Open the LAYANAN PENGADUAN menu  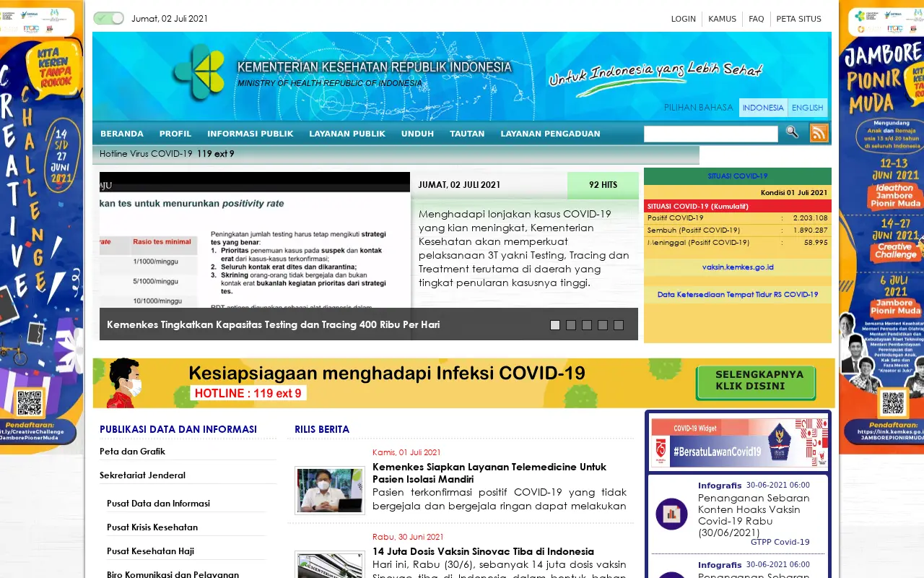(x=550, y=134)
